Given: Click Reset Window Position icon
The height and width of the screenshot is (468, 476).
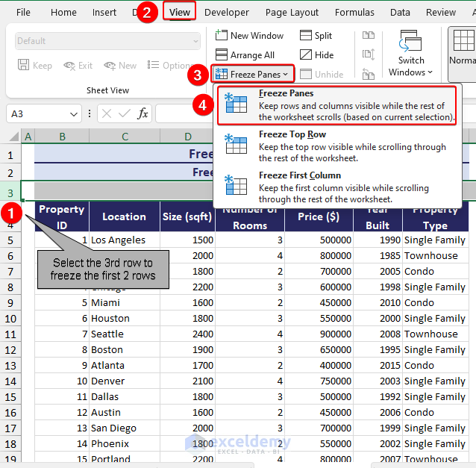Looking at the screenshot, I should 369,74.
